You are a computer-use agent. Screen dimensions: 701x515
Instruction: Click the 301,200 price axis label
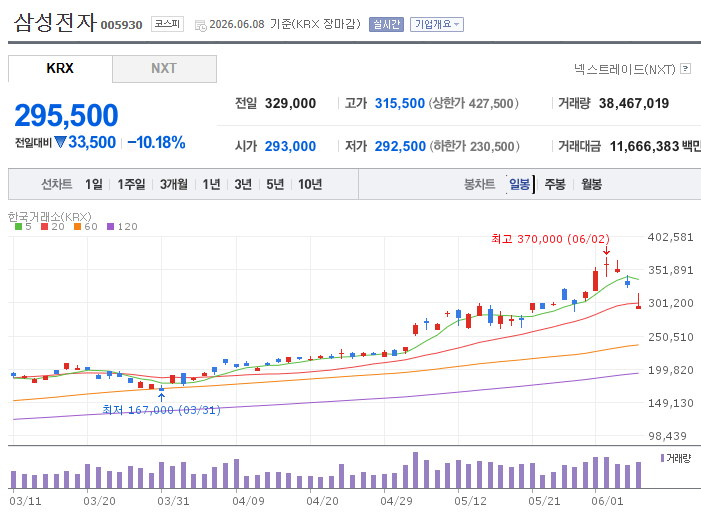671,303
